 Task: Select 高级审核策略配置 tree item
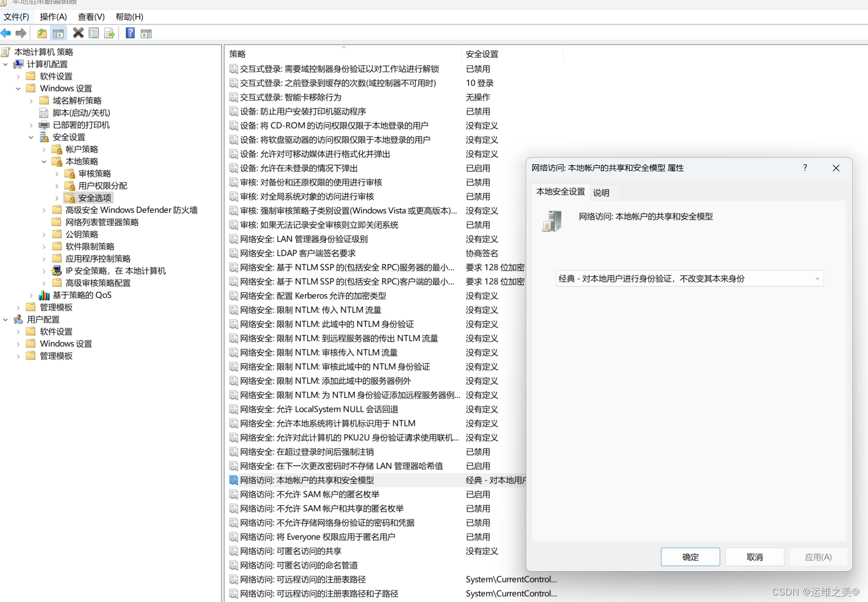click(x=98, y=283)
